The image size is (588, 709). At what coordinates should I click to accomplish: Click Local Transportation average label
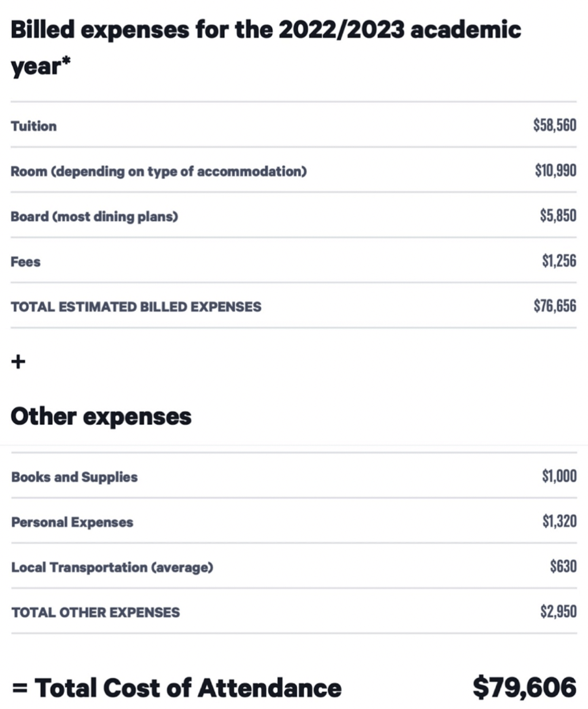pyautogui.click(x=112, y=568)
